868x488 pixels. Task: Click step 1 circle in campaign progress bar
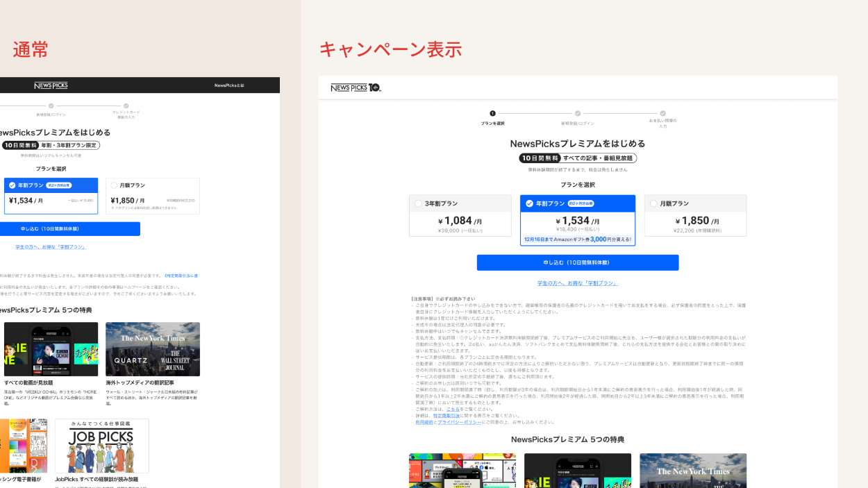[492, 113]
